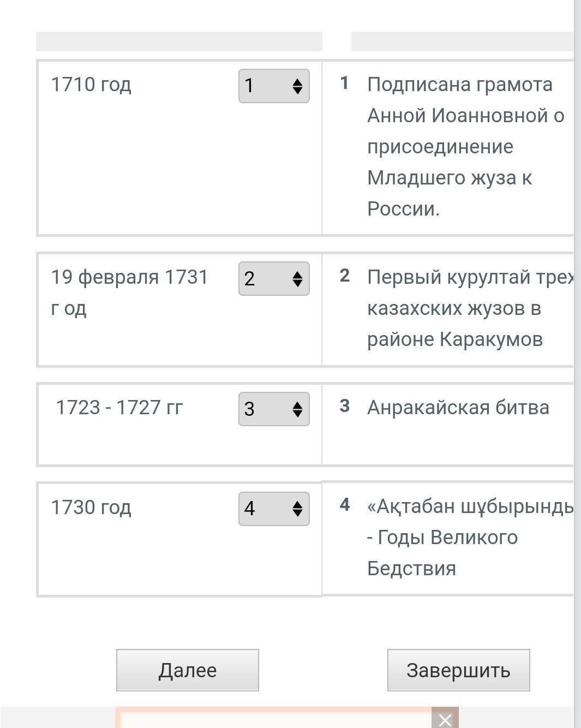Click stepper arrows on dropdown showing 4
Screen dimensions: 581x728
point(297,509)
